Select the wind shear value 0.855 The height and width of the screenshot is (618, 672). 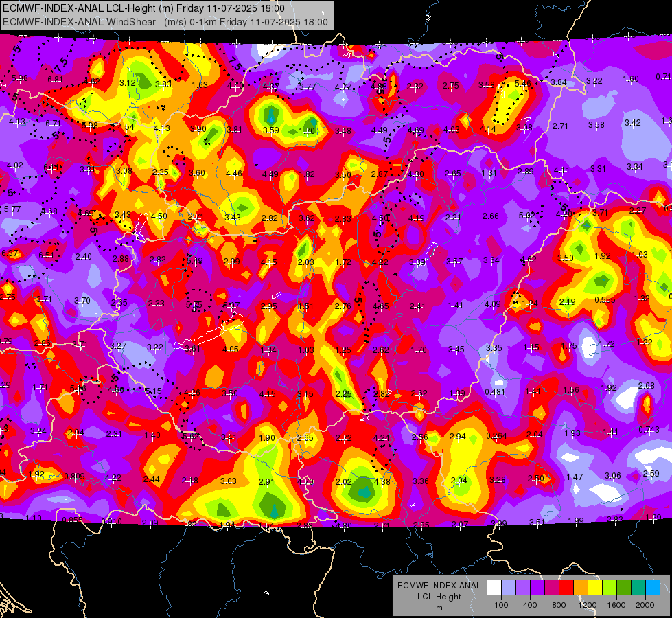pos(72,520)
